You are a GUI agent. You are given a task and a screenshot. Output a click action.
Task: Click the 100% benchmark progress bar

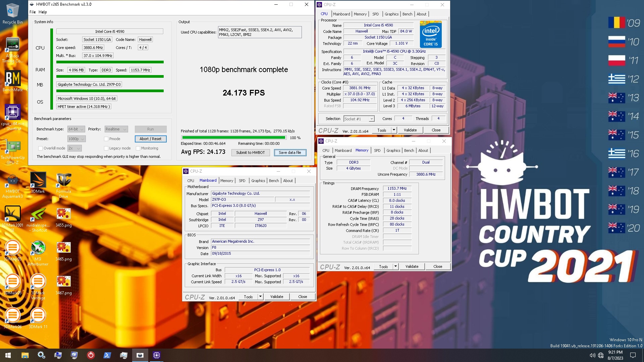[233, 137]
